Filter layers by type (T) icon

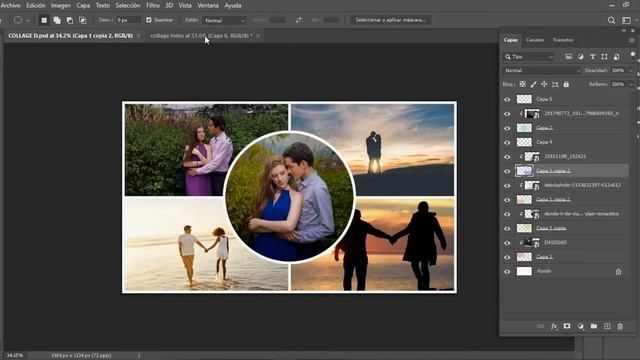click(593, 57)
